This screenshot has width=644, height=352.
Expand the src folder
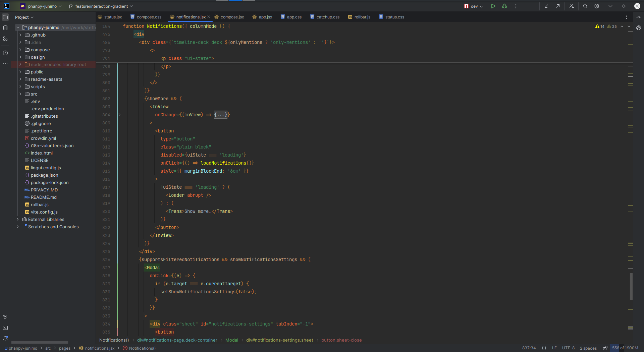(20, 94)
